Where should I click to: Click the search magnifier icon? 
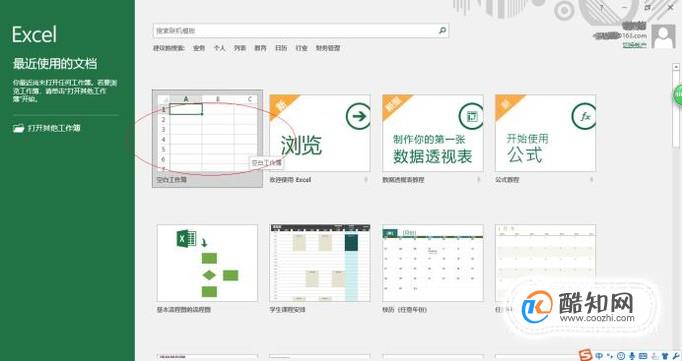pos(442,30)
